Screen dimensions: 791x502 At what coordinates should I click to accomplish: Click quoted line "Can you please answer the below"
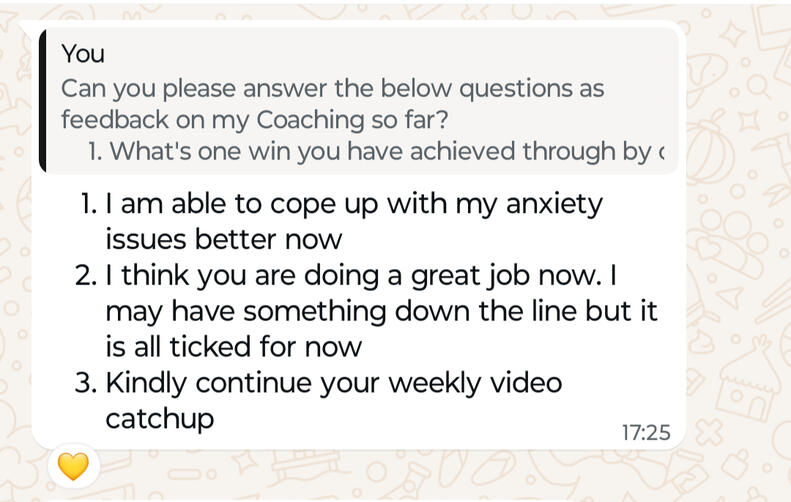point(332,88)
